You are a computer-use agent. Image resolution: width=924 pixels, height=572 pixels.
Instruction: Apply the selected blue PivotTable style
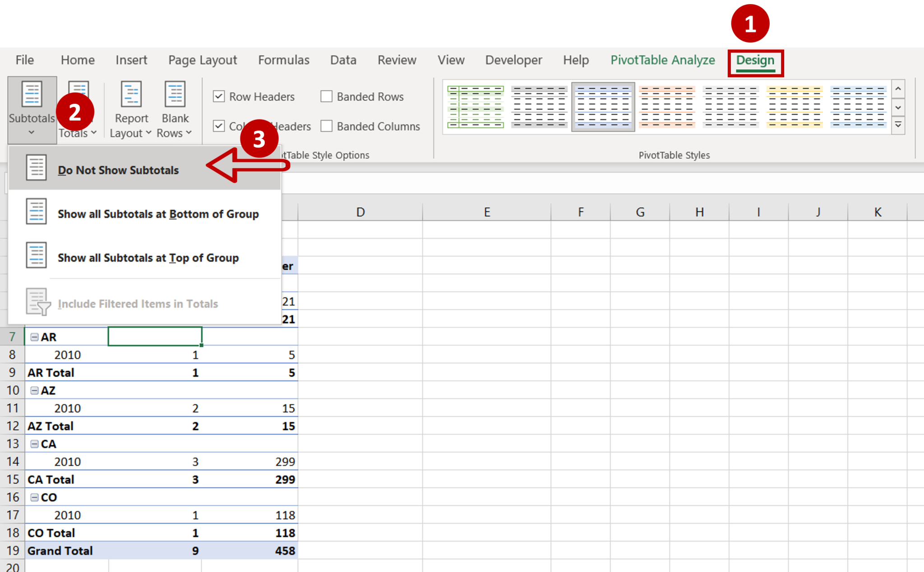pos(603,107)
